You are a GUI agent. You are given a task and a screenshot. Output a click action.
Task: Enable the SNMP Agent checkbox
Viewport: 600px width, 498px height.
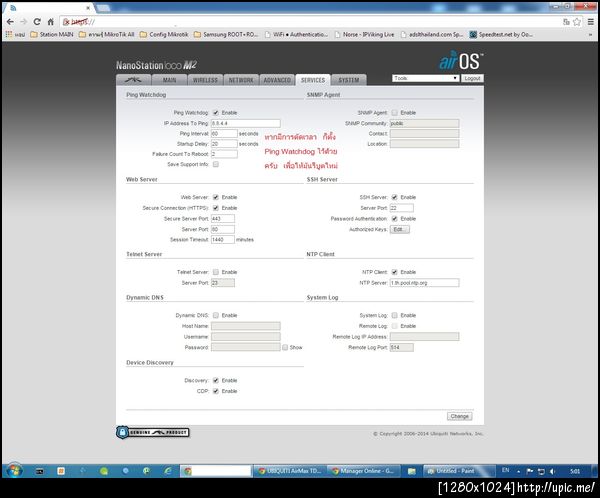pos(395,113)
